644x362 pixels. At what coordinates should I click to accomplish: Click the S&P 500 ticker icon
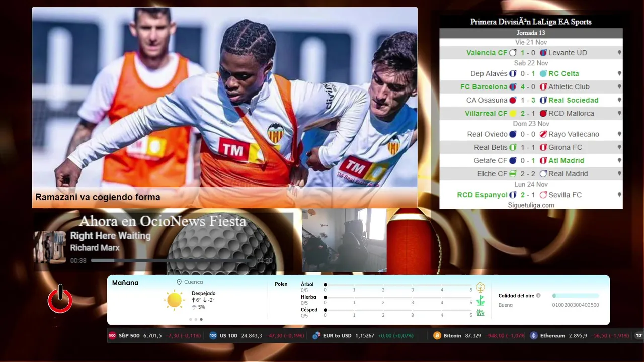(112, 335)
